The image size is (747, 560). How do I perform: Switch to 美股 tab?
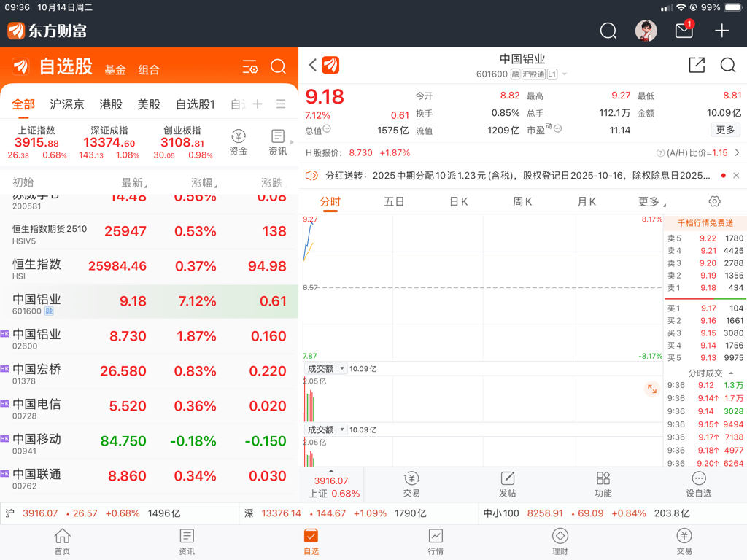[149, 104]
